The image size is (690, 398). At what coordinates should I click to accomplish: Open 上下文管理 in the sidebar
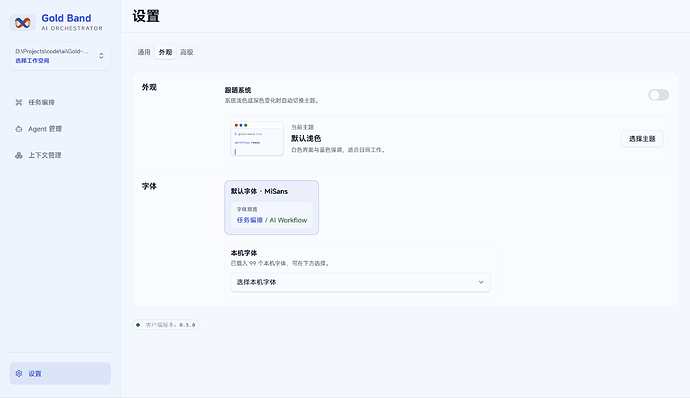click(x=60, y=155)
